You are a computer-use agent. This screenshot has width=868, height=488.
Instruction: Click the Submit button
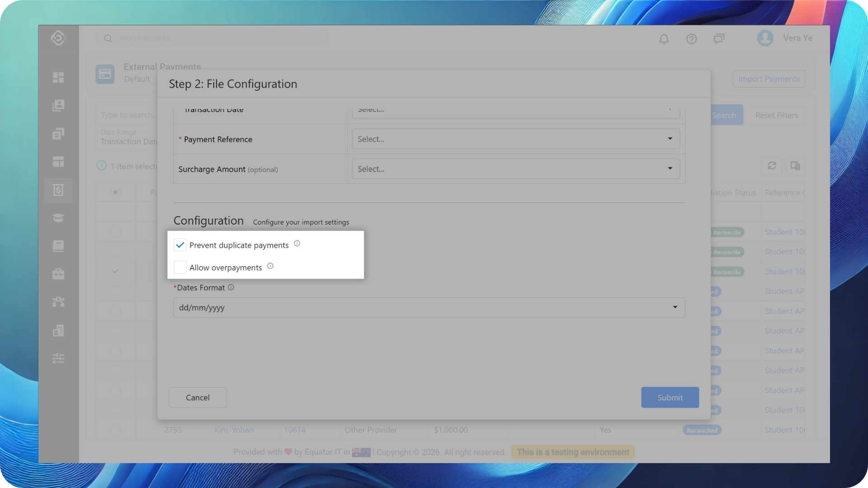point(670,398)
